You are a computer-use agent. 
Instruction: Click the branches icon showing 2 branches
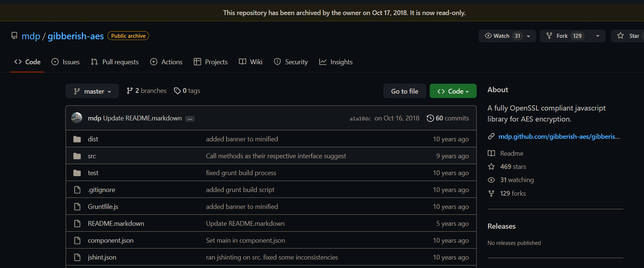[130, 91]
